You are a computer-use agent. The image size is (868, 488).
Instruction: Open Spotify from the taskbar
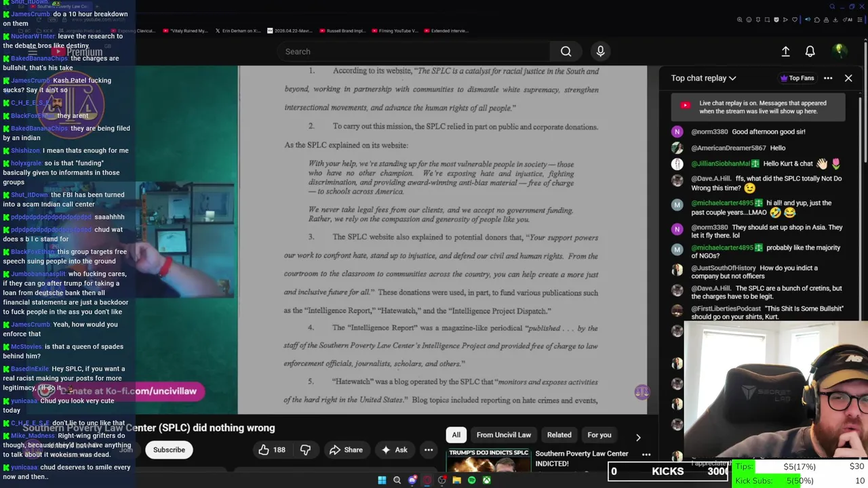pyautogui.click(x=471, y=480)
